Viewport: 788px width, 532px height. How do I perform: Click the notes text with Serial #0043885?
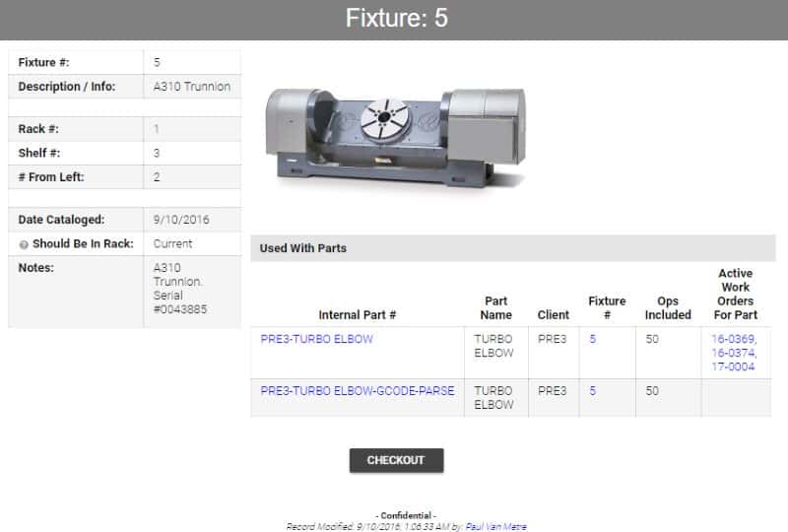180,289
